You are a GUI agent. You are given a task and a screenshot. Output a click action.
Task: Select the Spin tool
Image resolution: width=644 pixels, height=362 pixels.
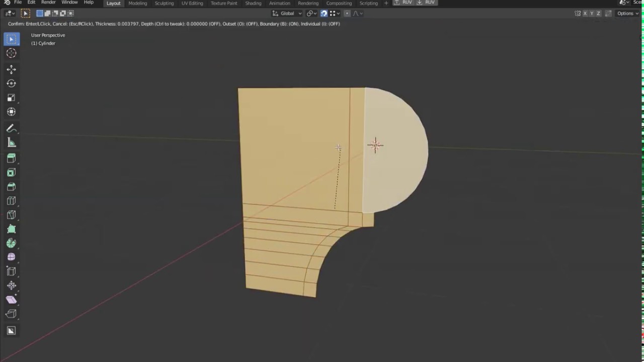11,243
